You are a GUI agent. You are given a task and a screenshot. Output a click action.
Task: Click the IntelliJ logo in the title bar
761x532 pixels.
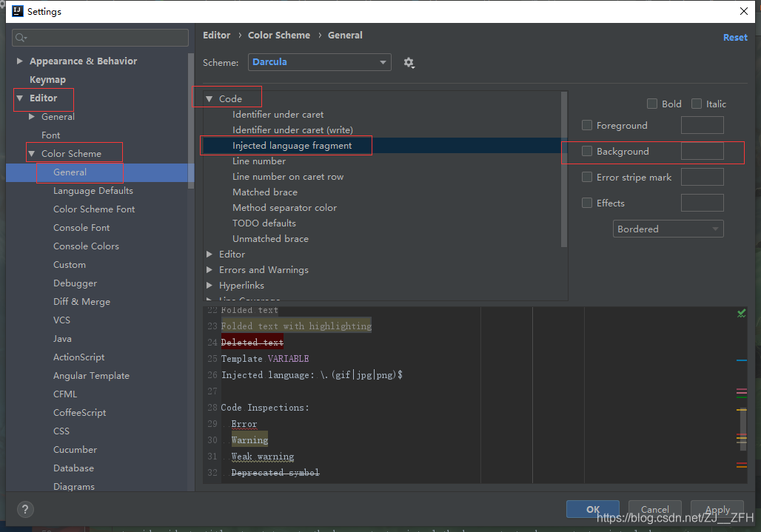pos(18,11)
